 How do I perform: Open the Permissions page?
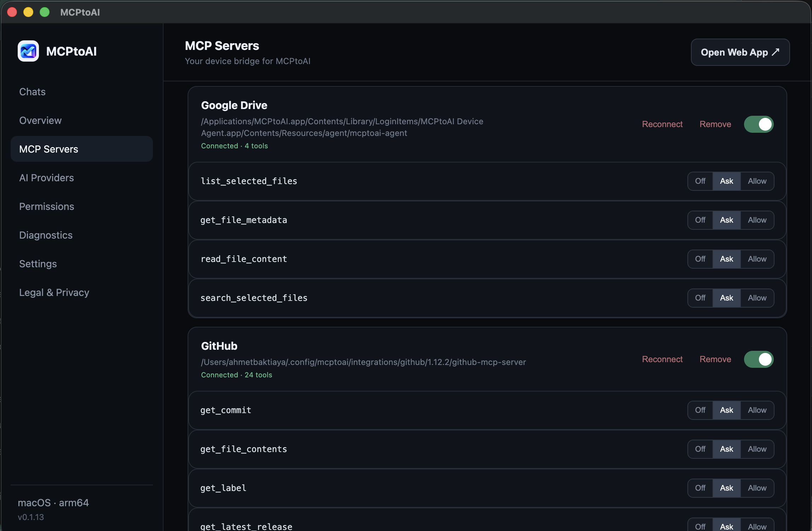pos(82,206)
